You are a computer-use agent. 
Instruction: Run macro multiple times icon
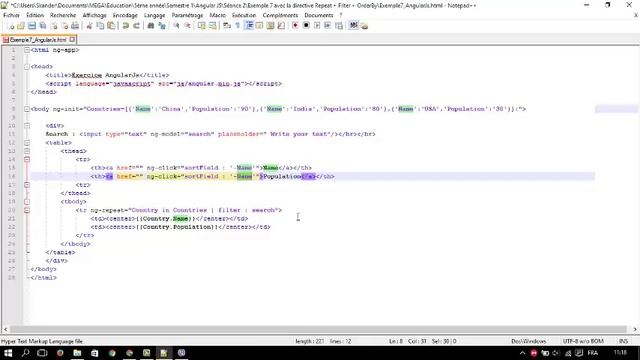coord(328,26)
